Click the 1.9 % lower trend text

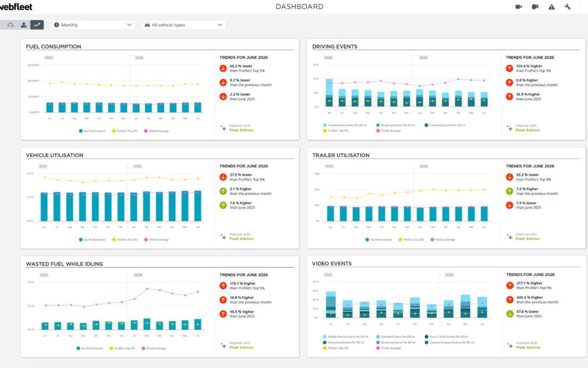(x=526, y=203)
